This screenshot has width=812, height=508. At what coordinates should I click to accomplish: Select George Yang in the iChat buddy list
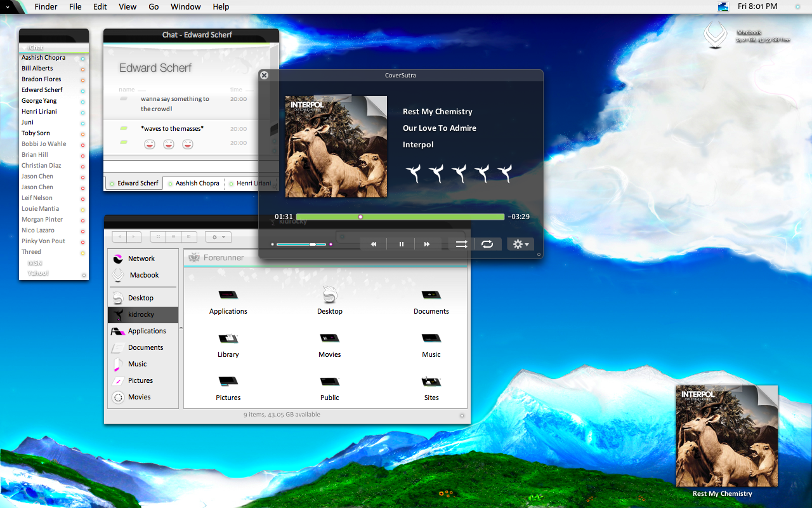[x=54, y=101]
